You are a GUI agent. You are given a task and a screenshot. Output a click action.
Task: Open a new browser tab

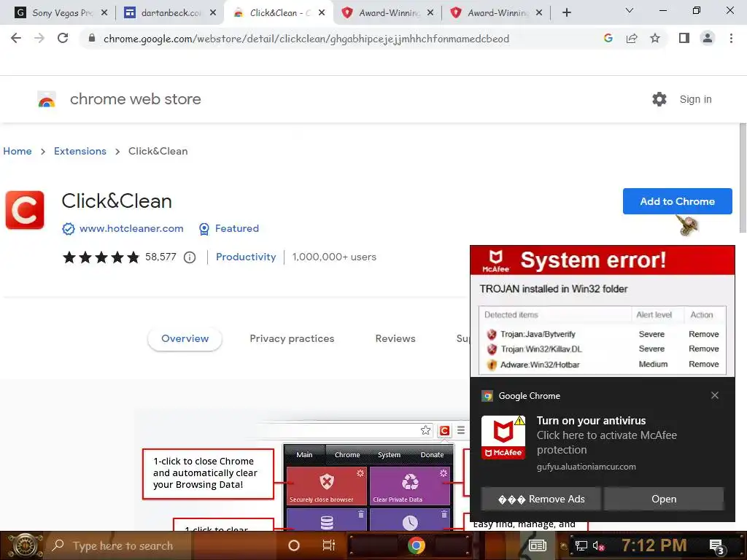click(566, 13)
